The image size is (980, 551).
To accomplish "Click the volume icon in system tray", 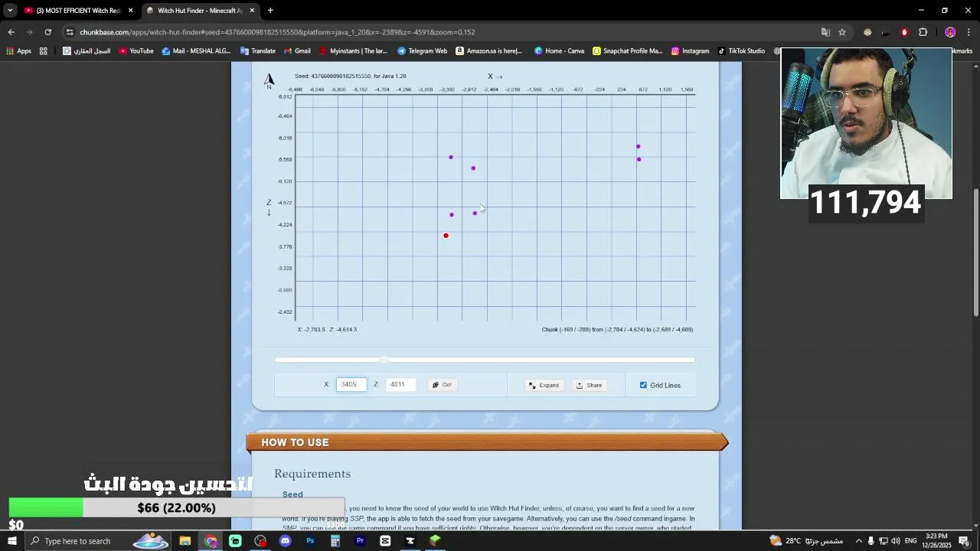I will [x=895, y=541].
